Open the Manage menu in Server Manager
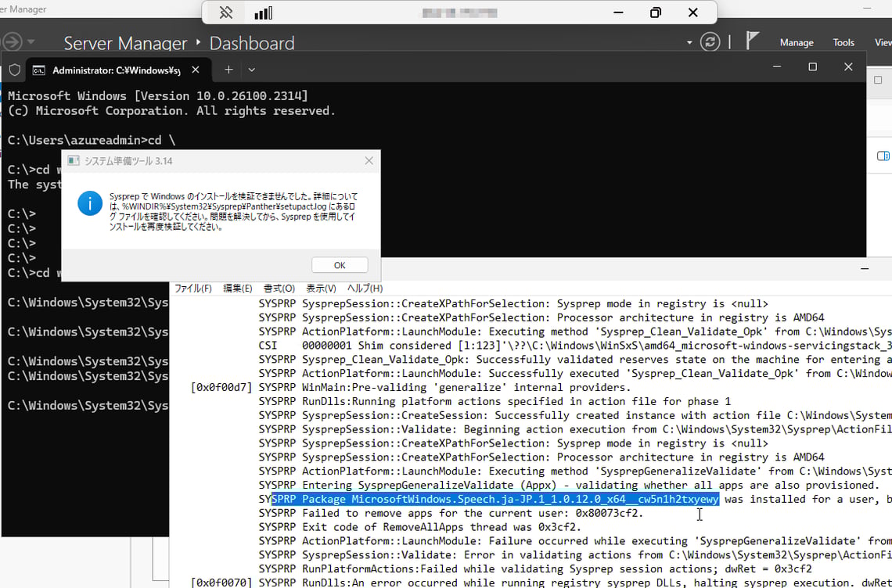The image size is (892, 588). (797, 41)
